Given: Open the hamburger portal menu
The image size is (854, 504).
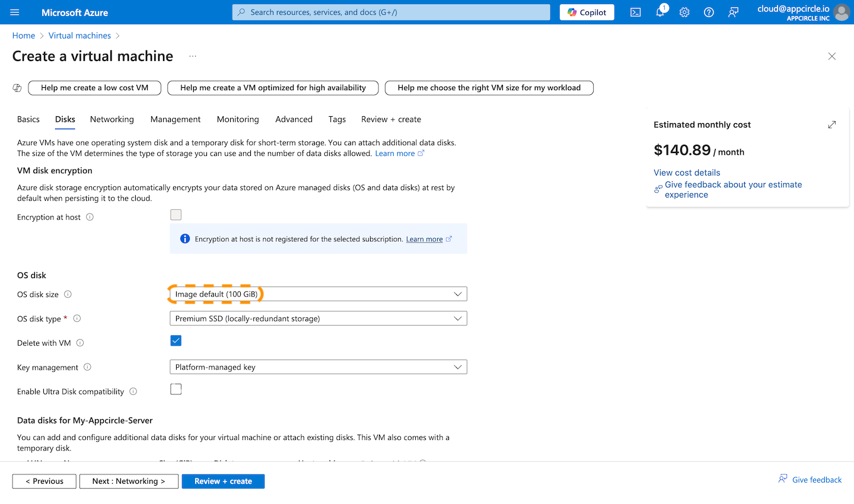Looking at the screenshot, I should click(x=15, y=12).
